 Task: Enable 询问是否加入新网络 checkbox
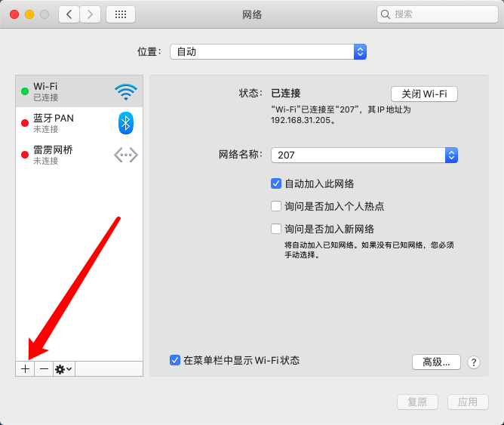[x=276, y=229]
